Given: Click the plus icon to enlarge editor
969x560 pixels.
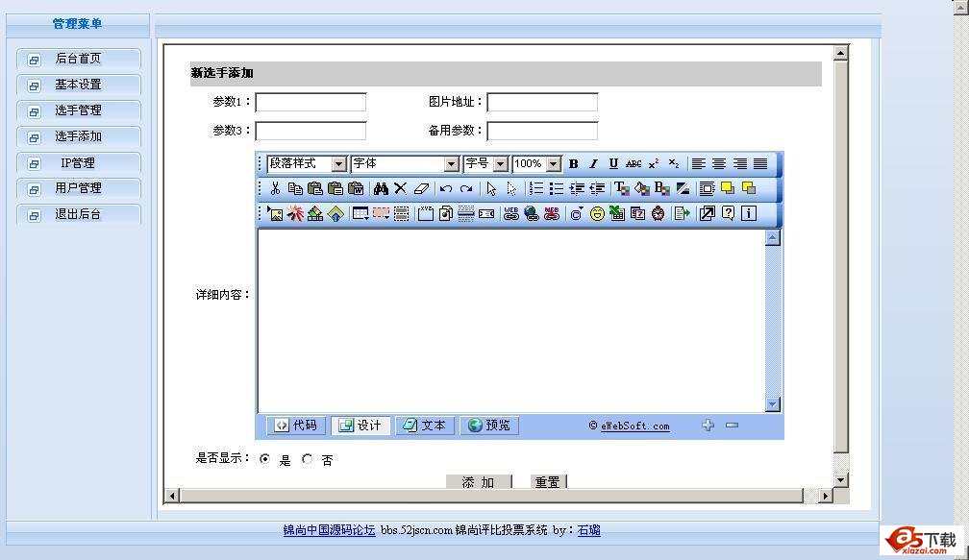Looking at the screenshot, I should pos(708,425).
